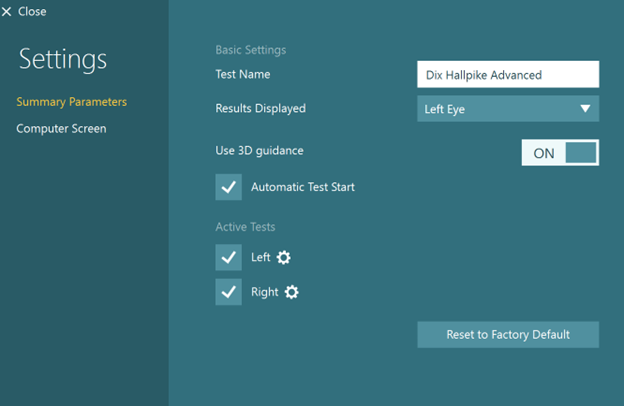Click the Active Tests section header
Image resolution: width=624 pixels, height=406 pixels.
click(x=245, y=227)
